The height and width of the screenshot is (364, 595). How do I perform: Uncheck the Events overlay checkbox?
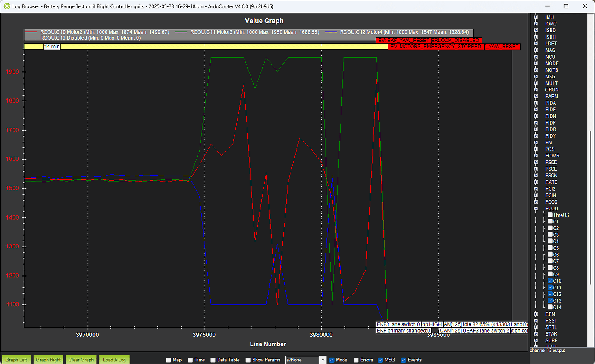pos(403,359)
